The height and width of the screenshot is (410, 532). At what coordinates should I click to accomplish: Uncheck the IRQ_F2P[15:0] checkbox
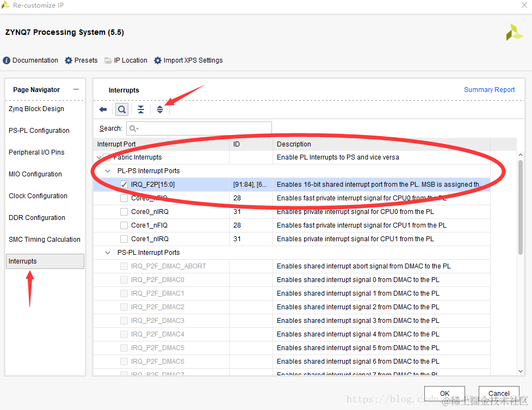click(124, 185)
